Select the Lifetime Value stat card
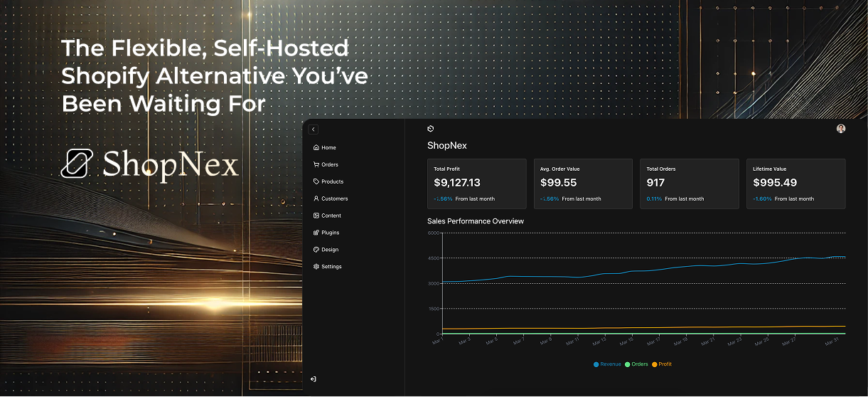Viewport: 868px width, 397px height. pos(795,184)
